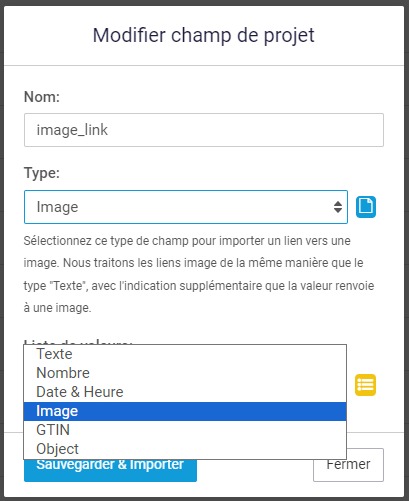Click Sauvegarder & Importer button

(x=110, y=470)
